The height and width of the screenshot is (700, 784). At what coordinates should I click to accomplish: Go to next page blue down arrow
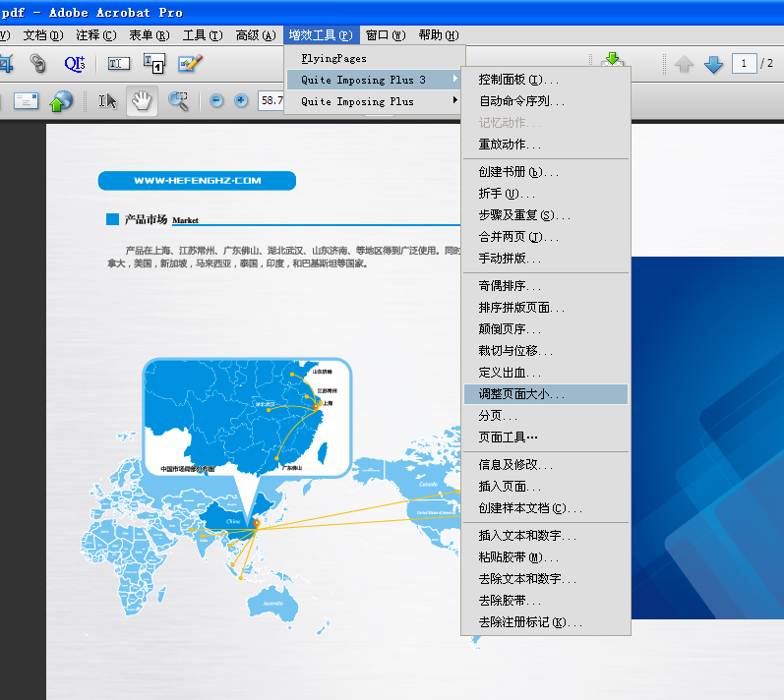(713, 64)
